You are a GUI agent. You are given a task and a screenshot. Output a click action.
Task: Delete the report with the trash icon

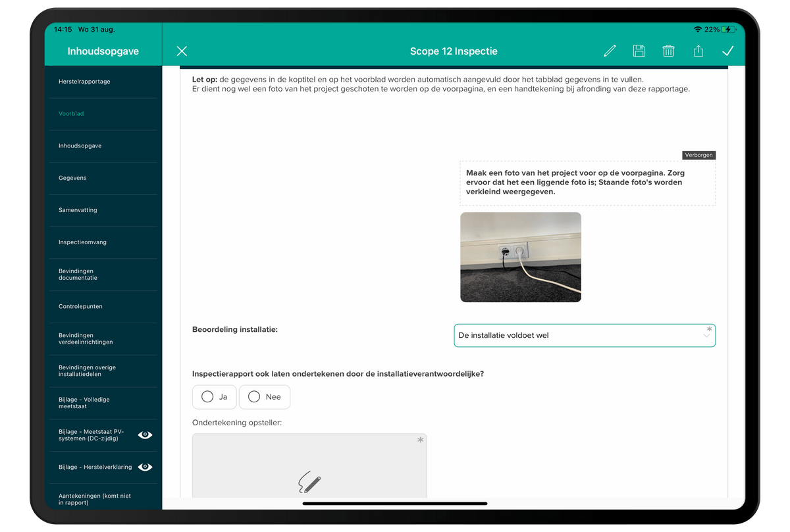(x=668, y=51)
